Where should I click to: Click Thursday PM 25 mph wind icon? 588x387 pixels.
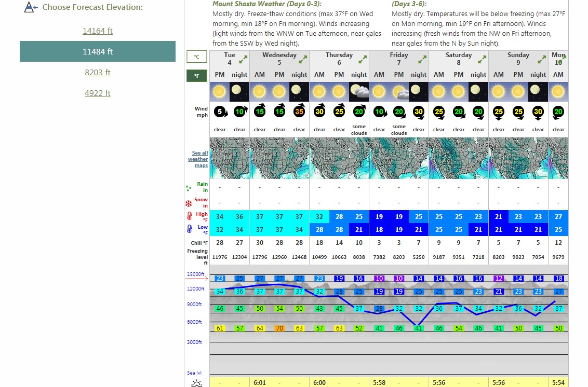pyautogui.click(x=339, y=111)
